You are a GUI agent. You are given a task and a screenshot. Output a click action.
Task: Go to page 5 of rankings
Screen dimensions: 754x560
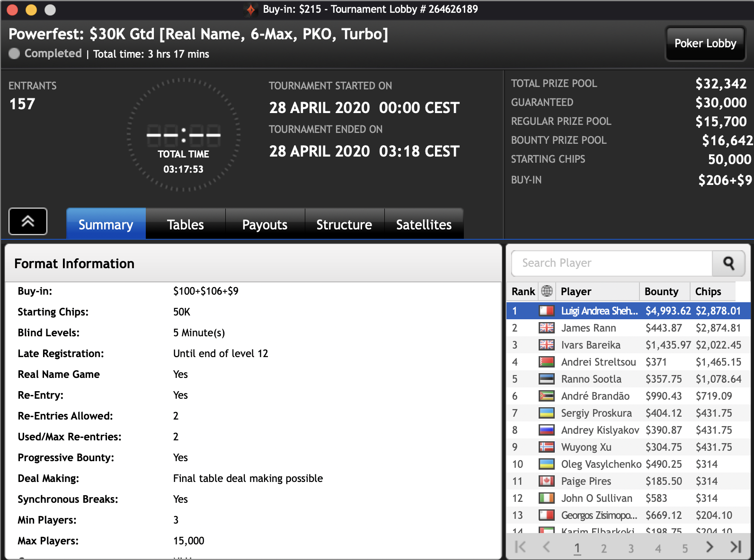tap(684, 548)
